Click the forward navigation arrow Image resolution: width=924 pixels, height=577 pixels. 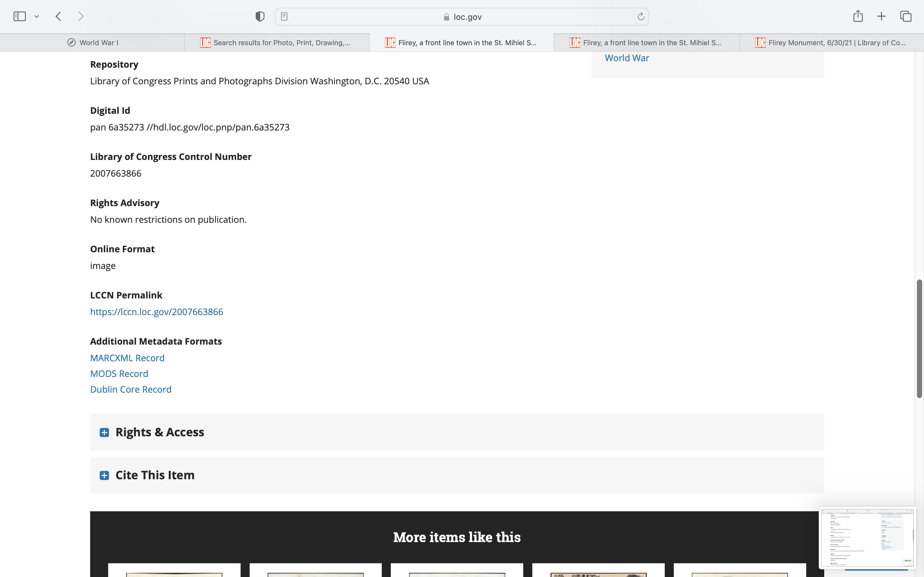pyautogui.click(x=81, y=16)
